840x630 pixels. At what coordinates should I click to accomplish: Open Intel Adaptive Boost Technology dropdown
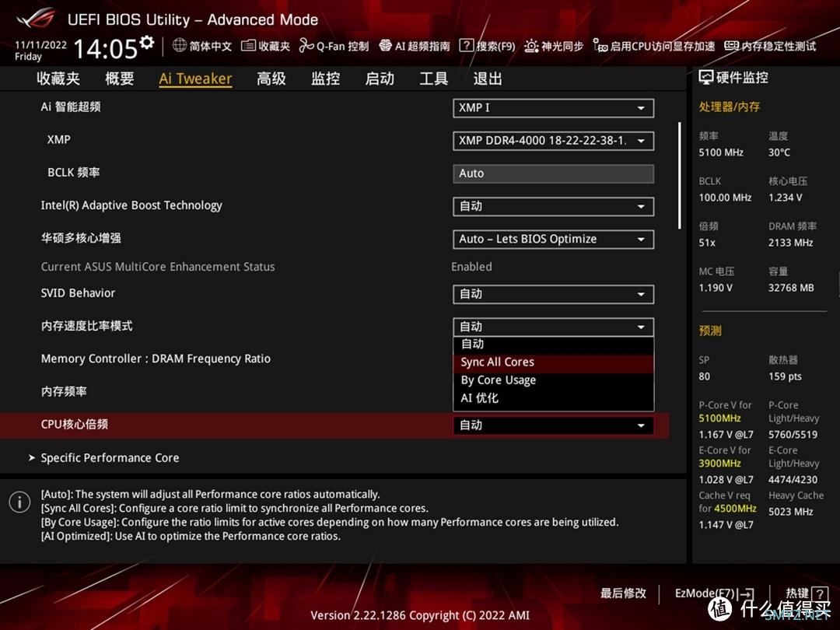(x=554, y=206)
